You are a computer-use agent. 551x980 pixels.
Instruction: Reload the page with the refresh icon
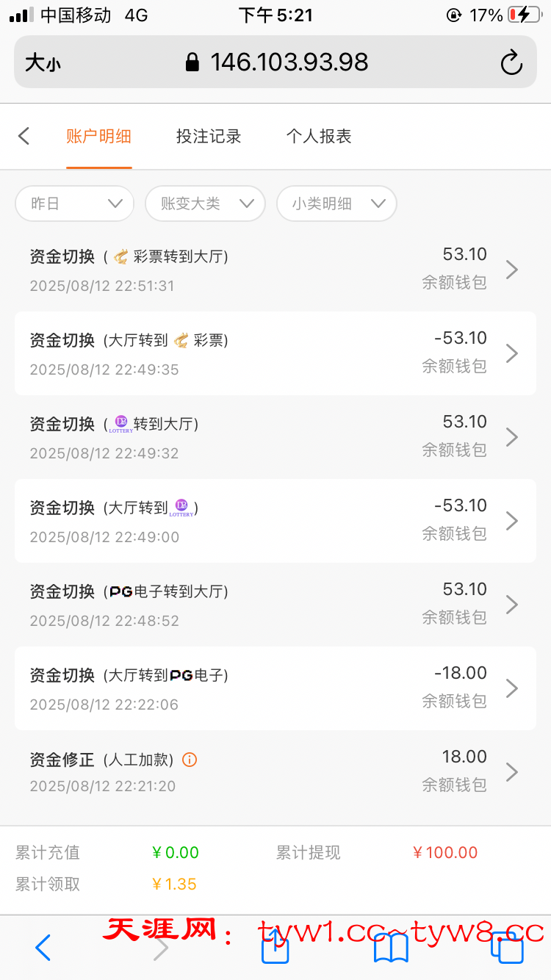(x=511, y=63)
